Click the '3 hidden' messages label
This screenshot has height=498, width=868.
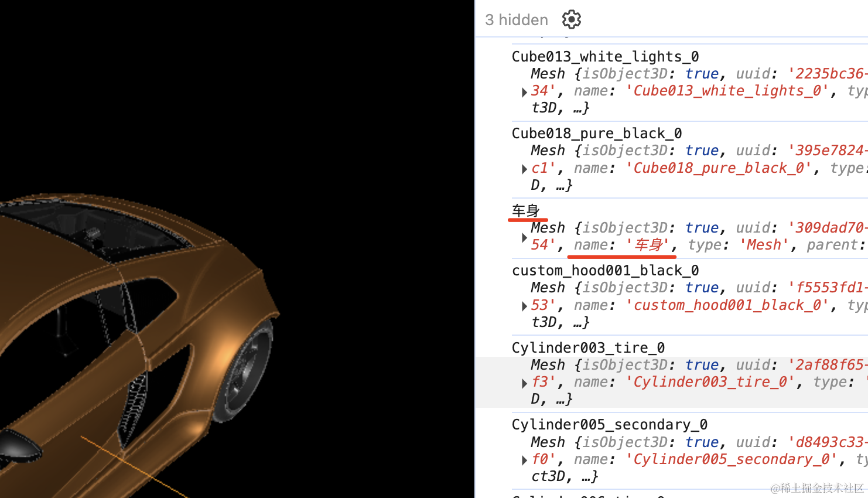(517, 20)
